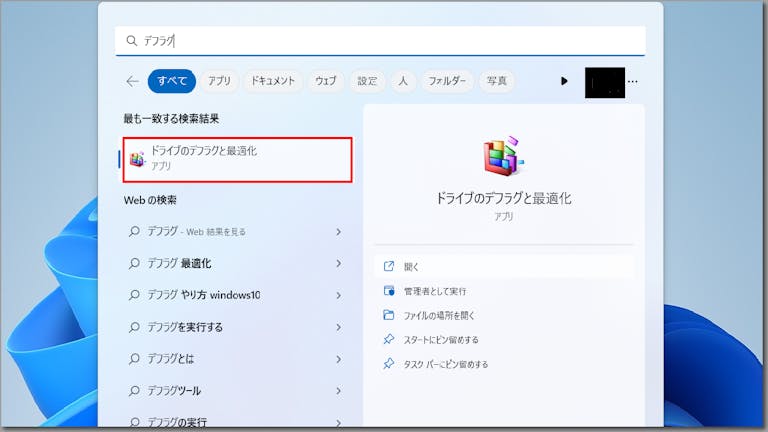Expand chevron for デフラグ Web 結果を見る

[338, 232]
